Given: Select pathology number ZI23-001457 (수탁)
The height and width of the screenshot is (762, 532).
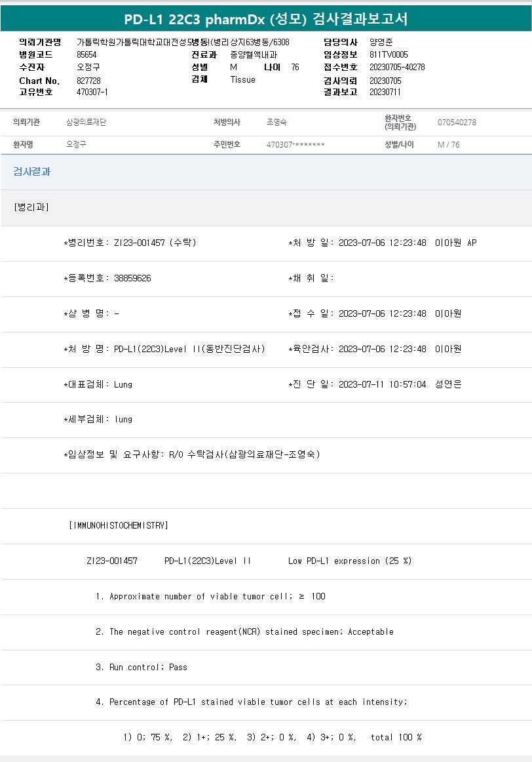Looking at the screenshot, I should [155, 243].
